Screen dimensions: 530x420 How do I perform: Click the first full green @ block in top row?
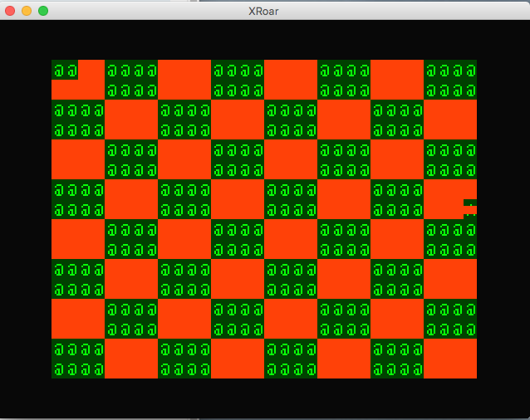(131, 80)
